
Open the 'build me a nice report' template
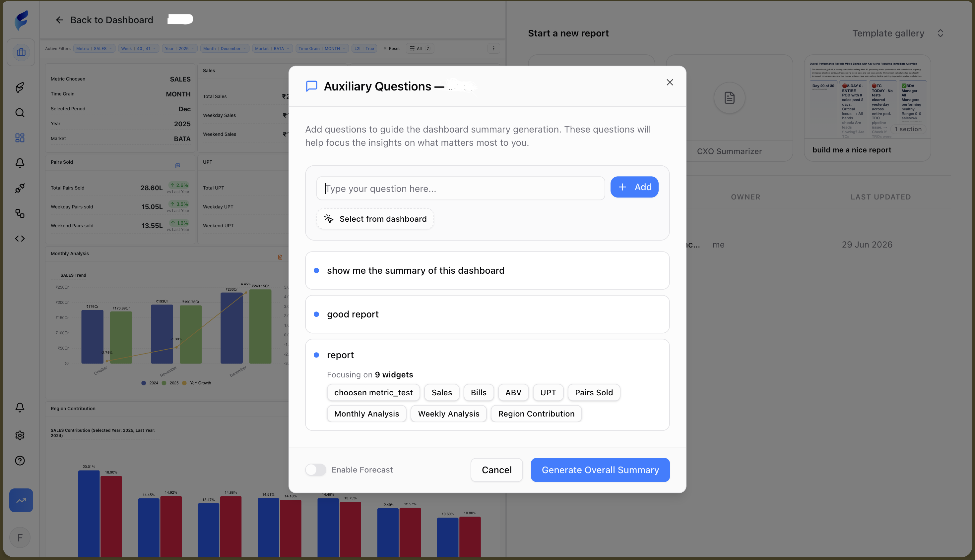click(x=867, y=108)
